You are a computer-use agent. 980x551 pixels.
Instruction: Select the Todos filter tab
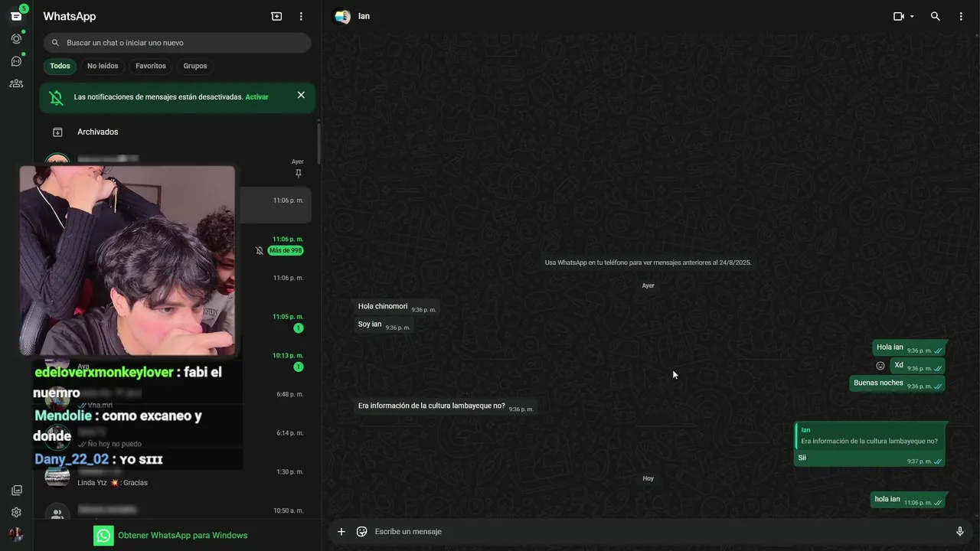60,66
